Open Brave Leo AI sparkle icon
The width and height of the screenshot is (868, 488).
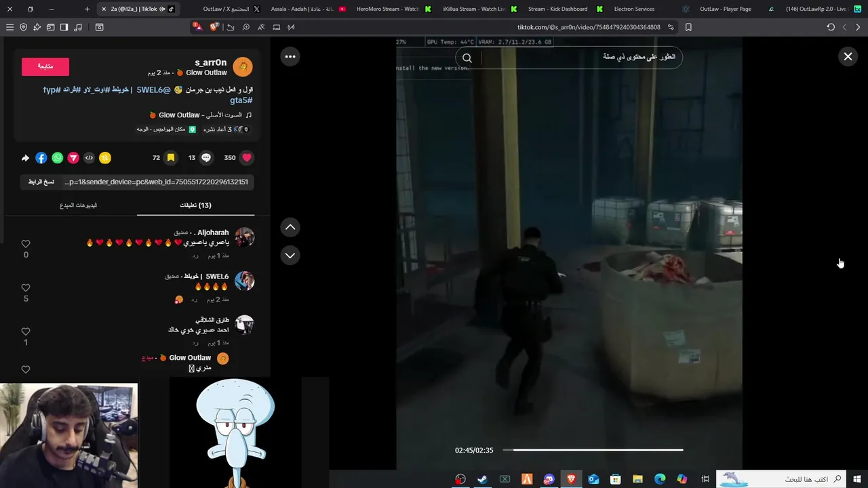click(37, 27)
